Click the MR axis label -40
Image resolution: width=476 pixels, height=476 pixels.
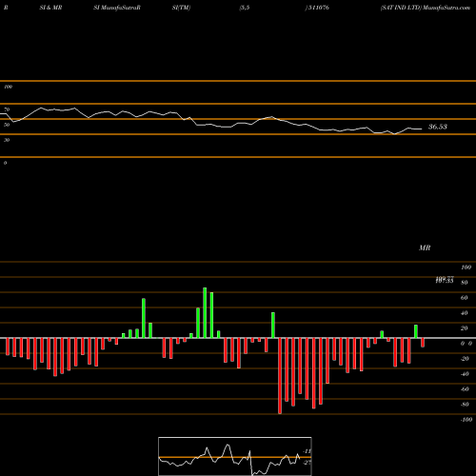(x=465, y=374)
